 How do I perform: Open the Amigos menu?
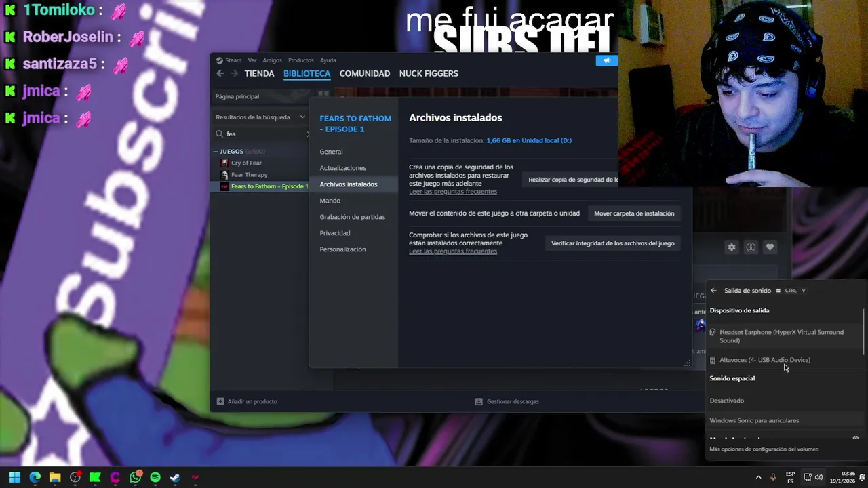click(272, 60)
